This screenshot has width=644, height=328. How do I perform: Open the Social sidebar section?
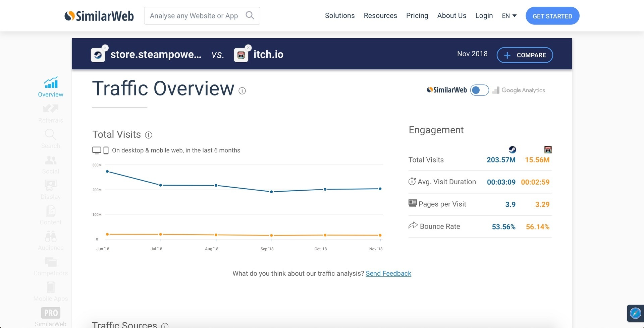click(51, 165)
